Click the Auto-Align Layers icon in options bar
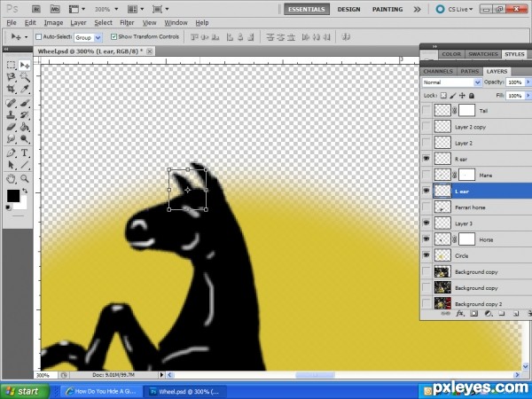Viewport: 532px width, 399px height. [346, 36]
